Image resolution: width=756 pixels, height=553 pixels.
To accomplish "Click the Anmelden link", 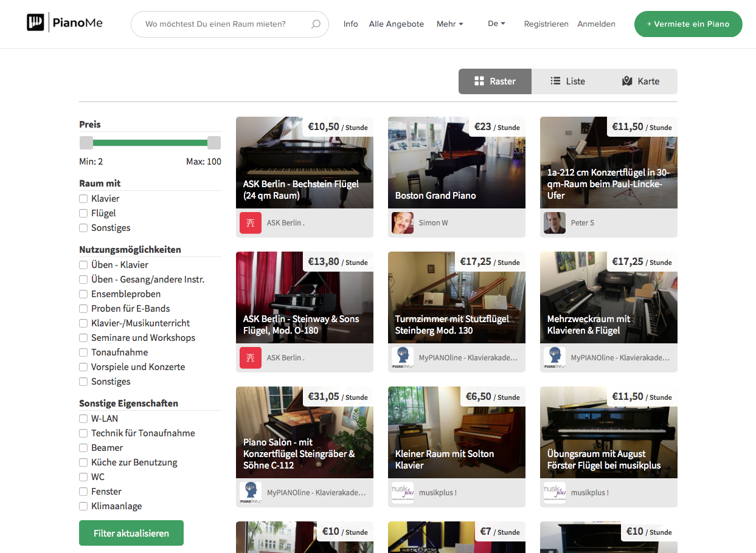I will 596,24.
